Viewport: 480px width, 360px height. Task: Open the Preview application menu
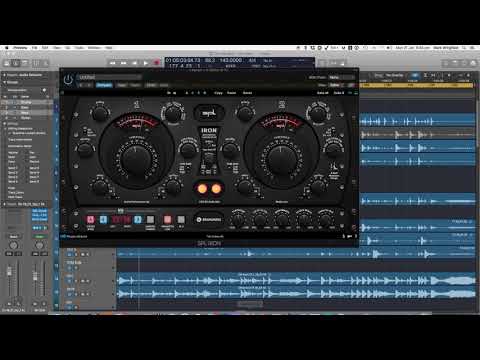pos(20,48)
